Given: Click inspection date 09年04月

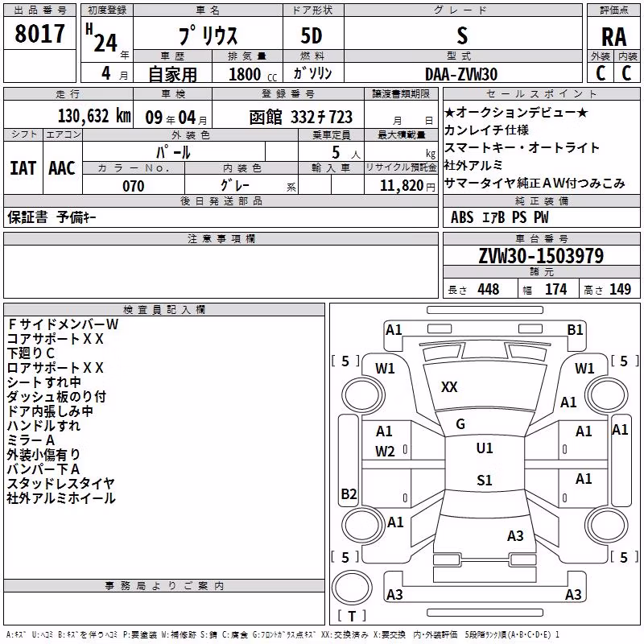Looking at the screenshot, I should [x=176, y=118].
